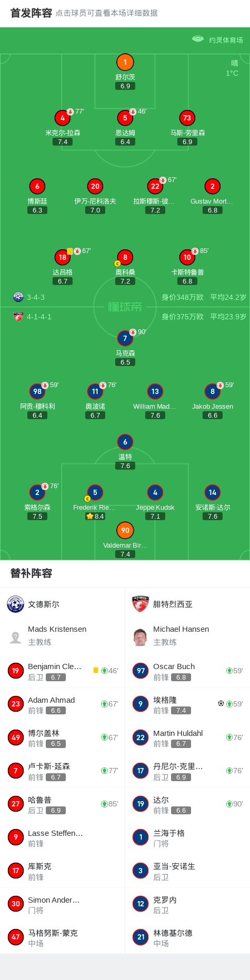This screenshot has height=980, width=250.
Task: Click 腓特烈西亚 team crest in substitutes
Action: tap(141, 604)
